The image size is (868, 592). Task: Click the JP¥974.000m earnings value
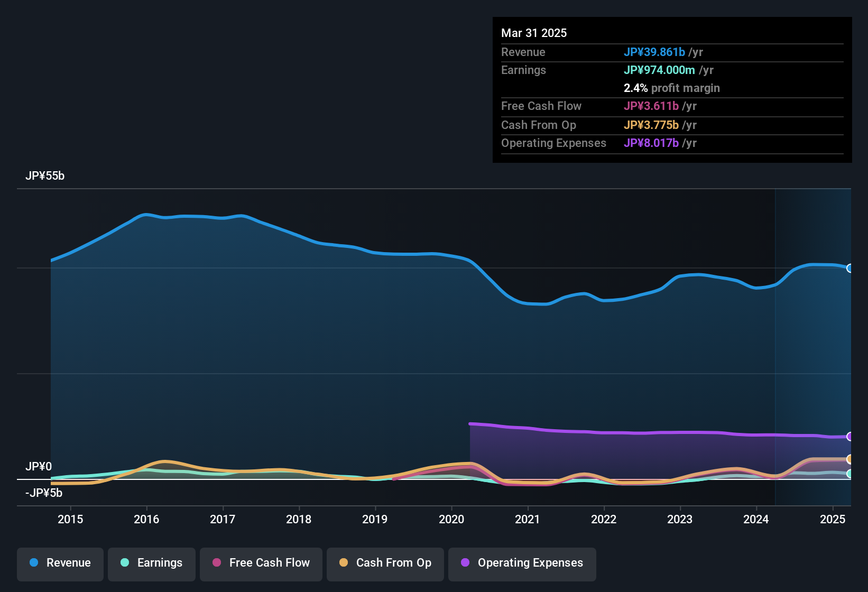(659, 70)
